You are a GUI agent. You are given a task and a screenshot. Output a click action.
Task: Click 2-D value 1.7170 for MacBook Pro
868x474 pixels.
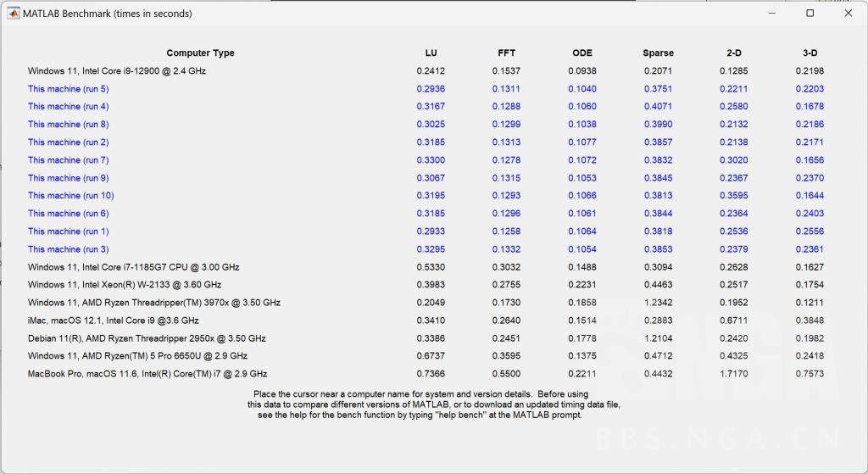coord(734,374)
